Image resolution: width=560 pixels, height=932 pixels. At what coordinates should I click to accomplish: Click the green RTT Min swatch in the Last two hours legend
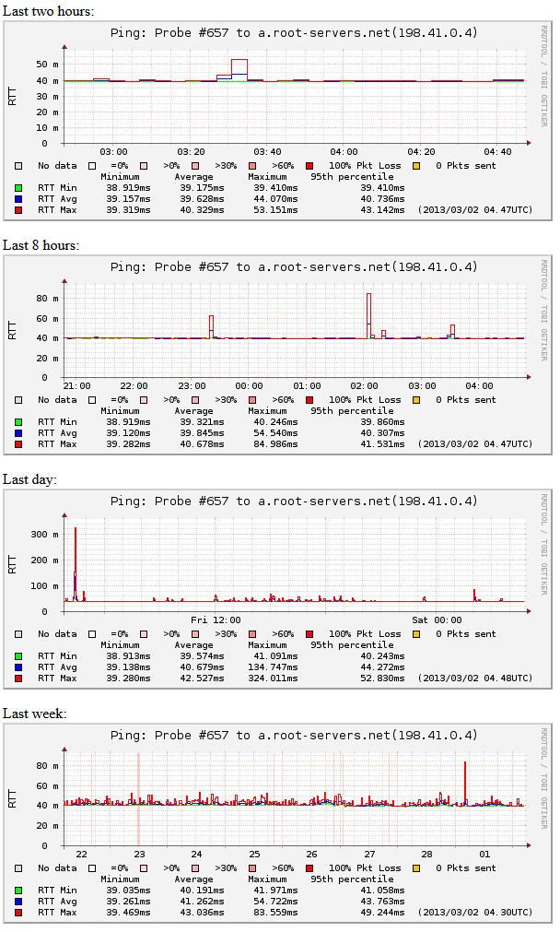(18, 187)
